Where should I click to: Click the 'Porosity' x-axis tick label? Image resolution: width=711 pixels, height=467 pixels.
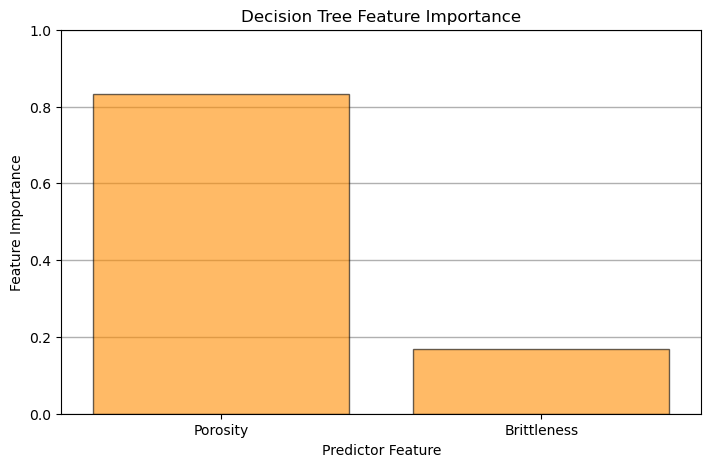click(x=221, y=430)
